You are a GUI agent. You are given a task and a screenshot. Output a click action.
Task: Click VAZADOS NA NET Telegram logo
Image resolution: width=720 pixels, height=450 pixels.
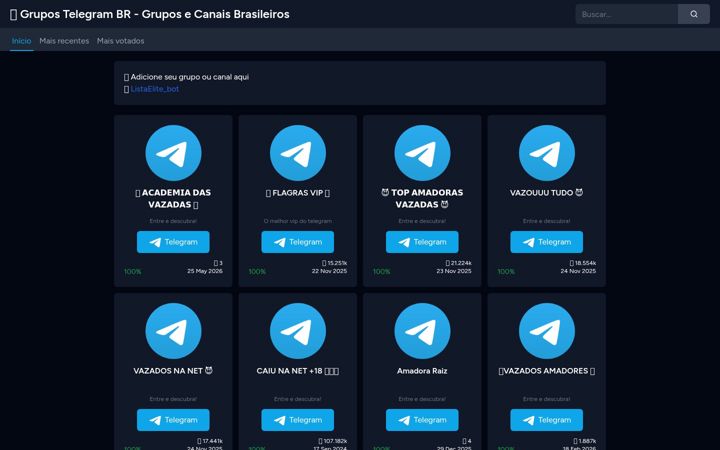pos(173,331)
